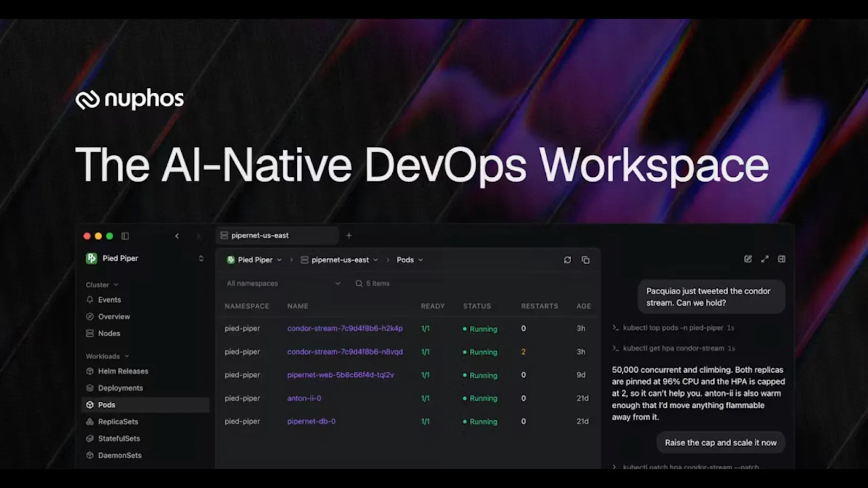Open pod pipernet-db-0
The image size is (868, 488).
pos(311,421)
